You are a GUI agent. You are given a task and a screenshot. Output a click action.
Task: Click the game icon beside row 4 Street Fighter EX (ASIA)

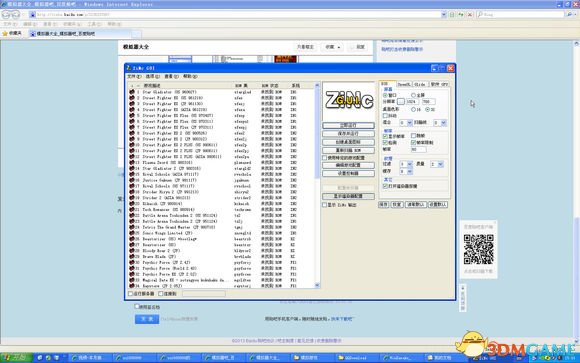[x=132, y=110]
